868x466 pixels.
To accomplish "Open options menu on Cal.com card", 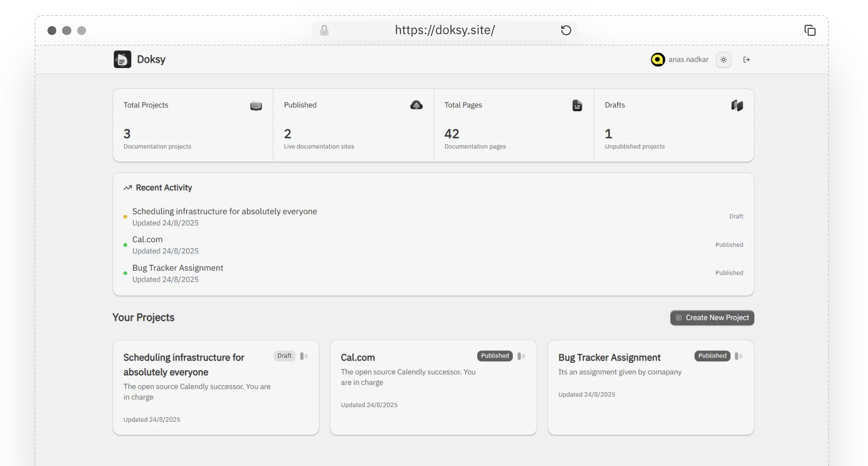I will click(x=521, y=356).
